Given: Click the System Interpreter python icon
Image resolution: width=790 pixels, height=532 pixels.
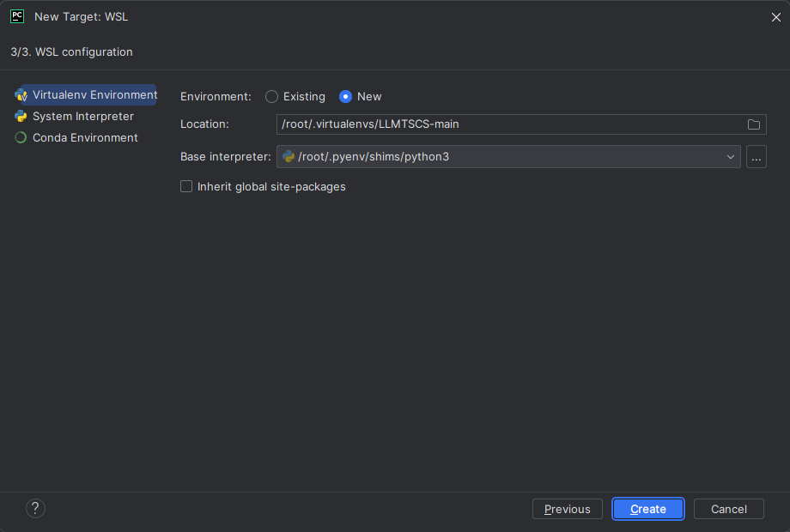Looking at the screenshot, I should pyautogui.click(x=21, y=117).
